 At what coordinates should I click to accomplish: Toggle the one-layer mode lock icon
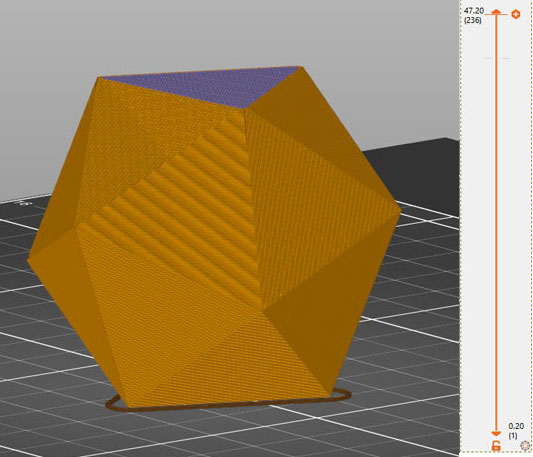pyautogui.click(x=496, y=445)
